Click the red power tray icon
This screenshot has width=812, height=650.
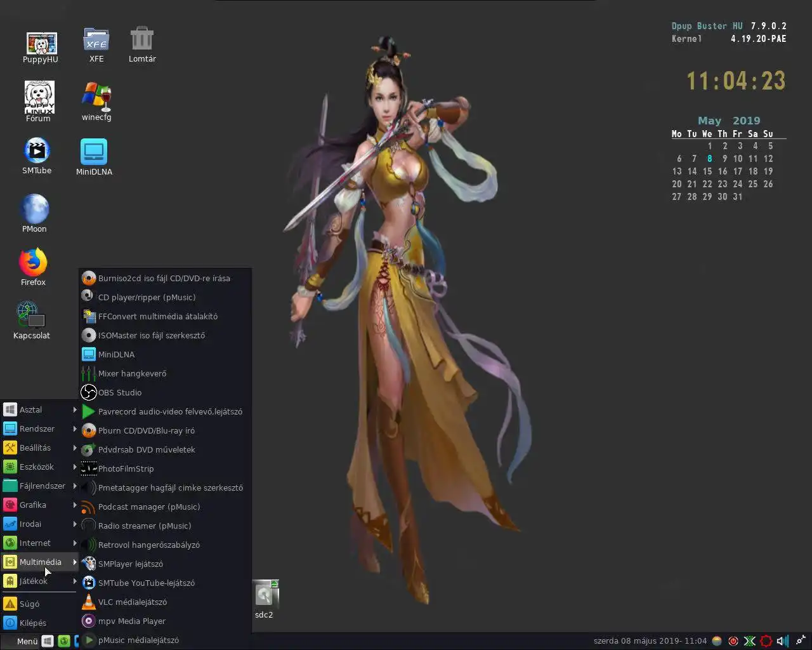pos(733,641)
